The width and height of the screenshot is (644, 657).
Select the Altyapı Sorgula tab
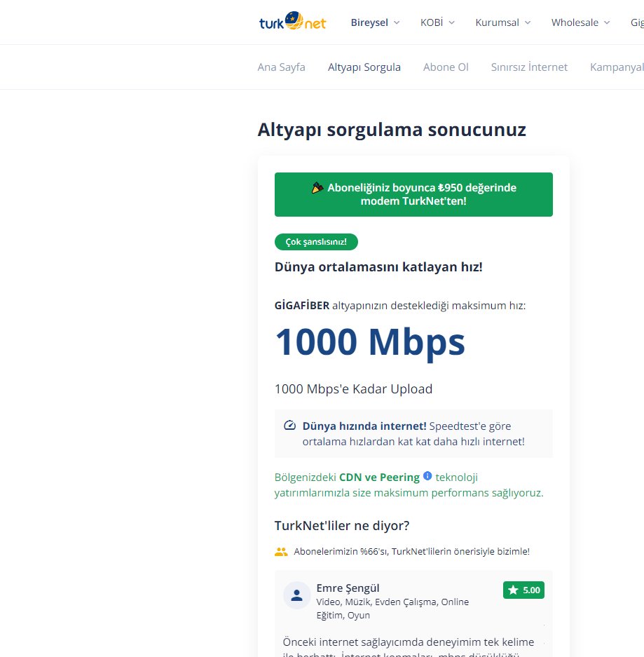[x=364, y=67]
